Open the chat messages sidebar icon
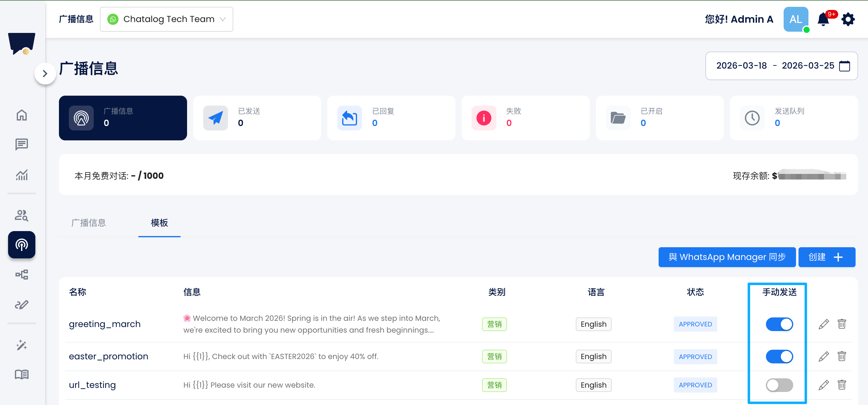 (22, 145)
